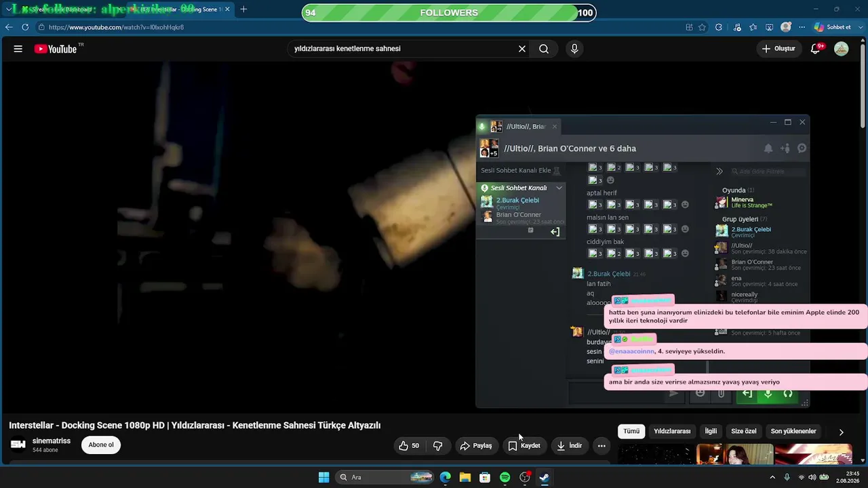This screenshot has width=868, height=488.
Task: Share the video with Paylaş
Action: [476, 445]
